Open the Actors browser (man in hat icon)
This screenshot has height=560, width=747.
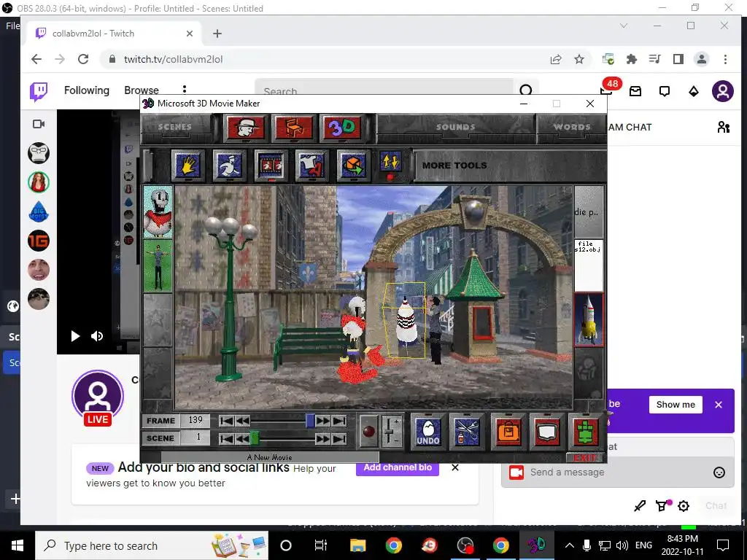click(x=246, y=128)
